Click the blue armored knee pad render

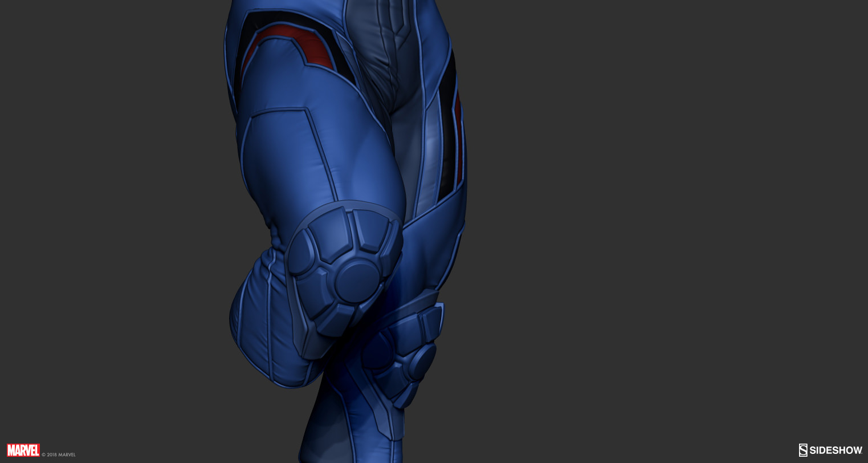click(x=344, y=279)
